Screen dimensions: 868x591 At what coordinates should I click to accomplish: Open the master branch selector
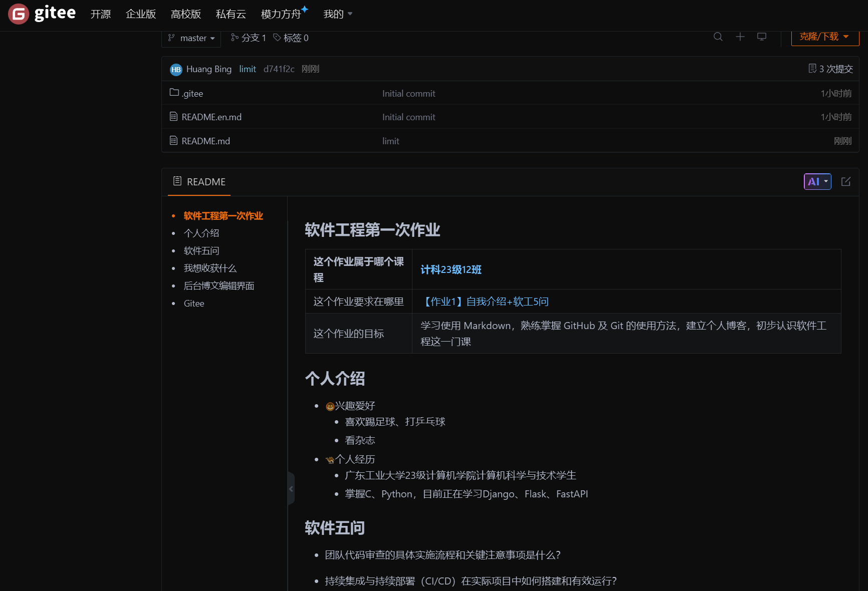(x=191, y=38)
